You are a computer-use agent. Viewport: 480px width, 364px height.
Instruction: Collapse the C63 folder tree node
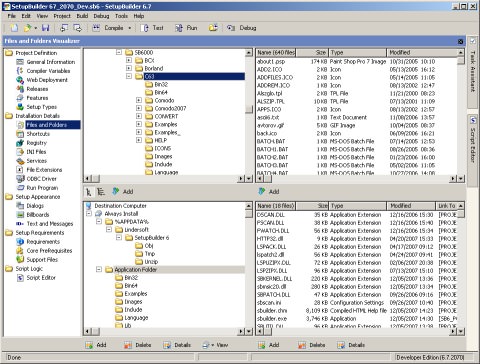(129, 76)
